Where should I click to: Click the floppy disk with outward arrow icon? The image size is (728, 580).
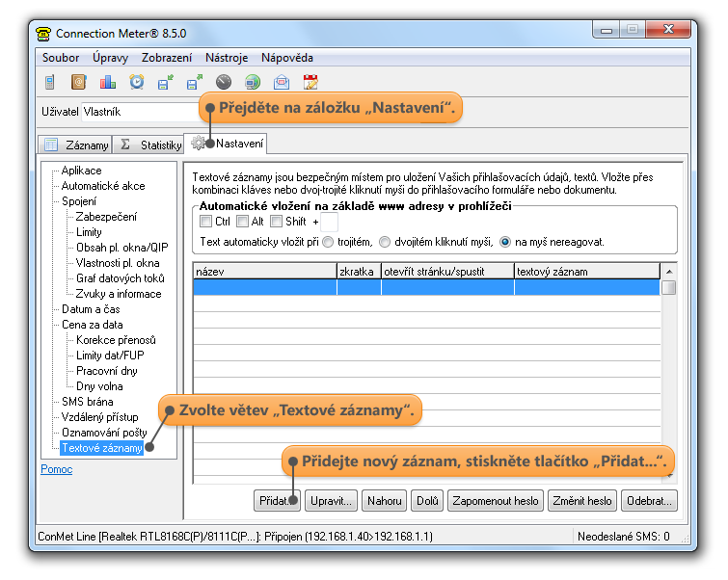[x=195, y=82]
